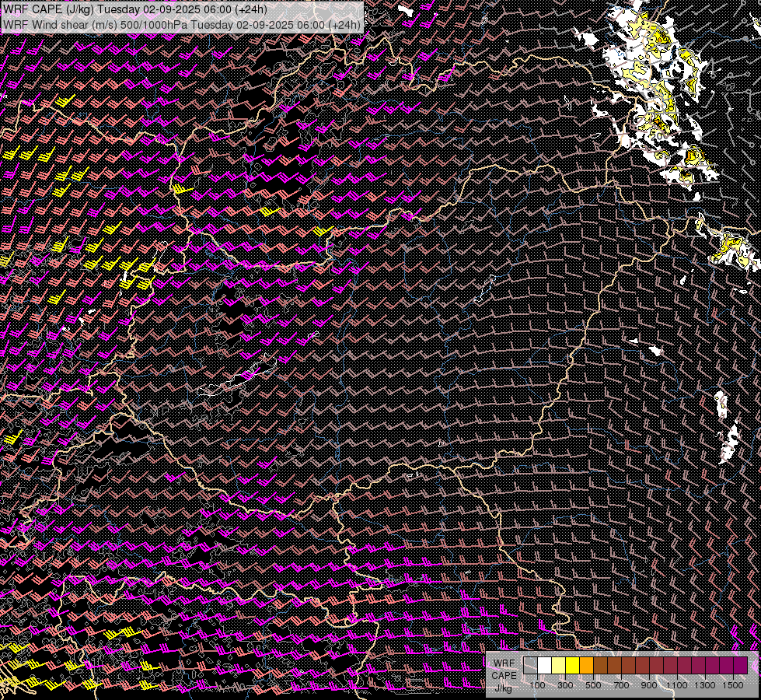Viewport: 761px width, 700px height.
Task: Click the 1100 legend label
Action: (677, 685)
